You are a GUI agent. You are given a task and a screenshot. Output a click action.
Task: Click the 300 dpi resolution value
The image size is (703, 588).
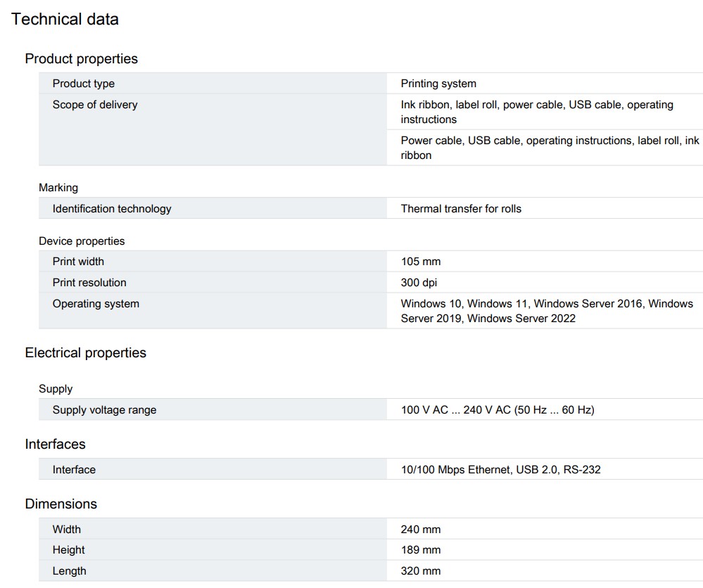pos(419,283)
